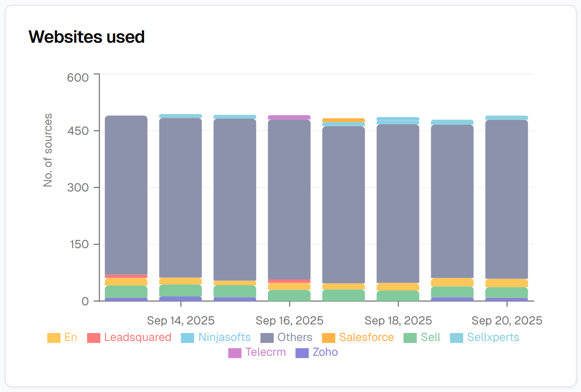Toggle the Salesforce legend text label

[366, 337]
